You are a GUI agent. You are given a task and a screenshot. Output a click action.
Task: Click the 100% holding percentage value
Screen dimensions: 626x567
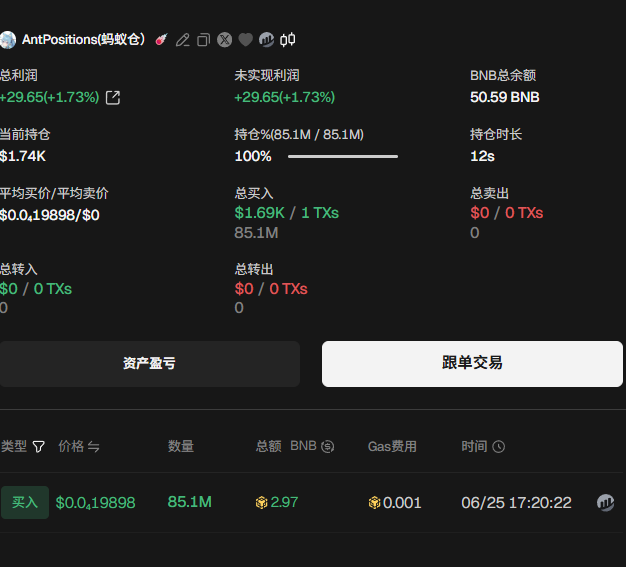(253, 156)
